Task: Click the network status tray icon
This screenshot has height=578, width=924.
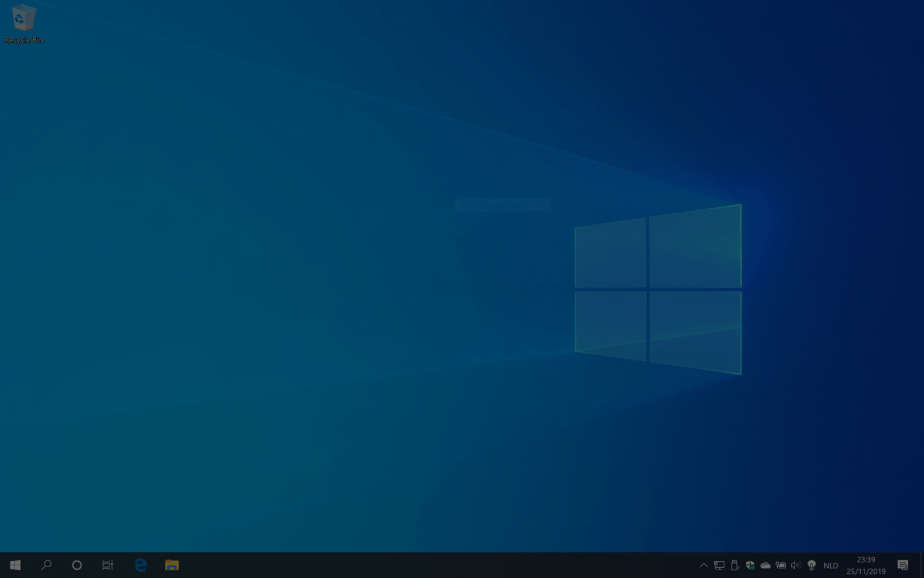Action: click(x=719, y=565)
